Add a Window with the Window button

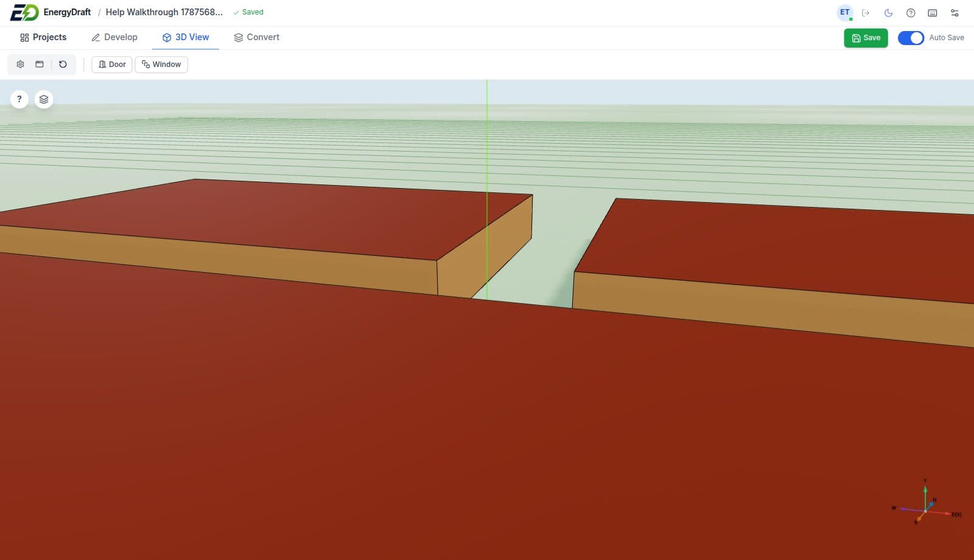[161, 65]
